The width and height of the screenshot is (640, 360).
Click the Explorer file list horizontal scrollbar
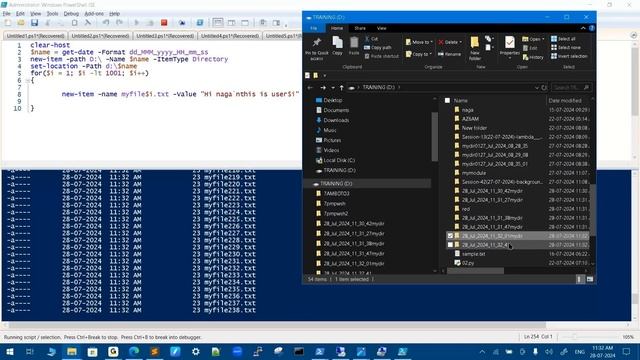pos(475,271)
